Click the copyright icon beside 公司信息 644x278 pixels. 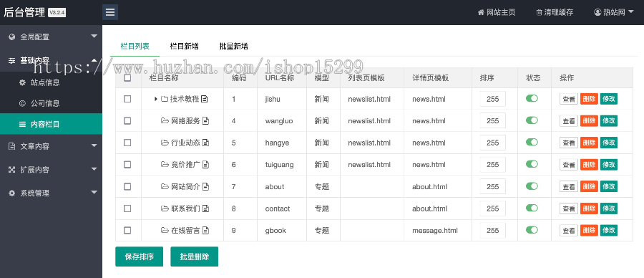pyautogui.click(x=22, y=103)
